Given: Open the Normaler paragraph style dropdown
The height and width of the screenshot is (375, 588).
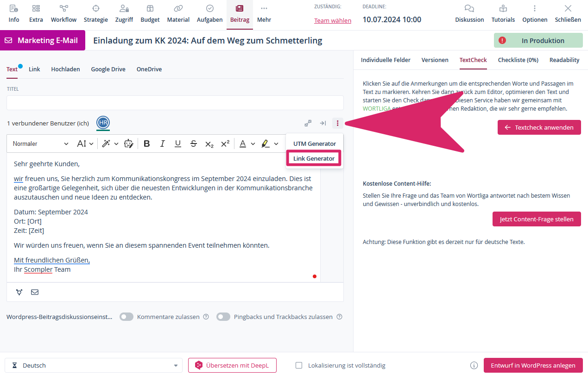Looking at the screenshot, I should (40, 144).
